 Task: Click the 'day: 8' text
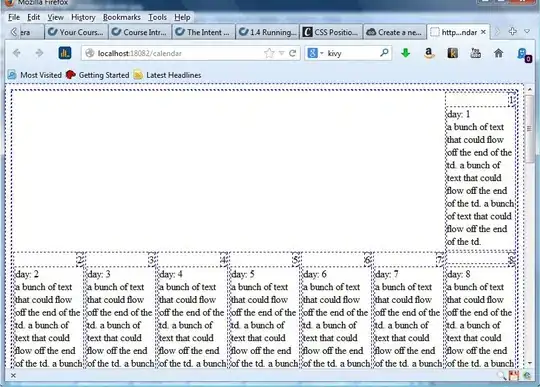click(458, 274)
